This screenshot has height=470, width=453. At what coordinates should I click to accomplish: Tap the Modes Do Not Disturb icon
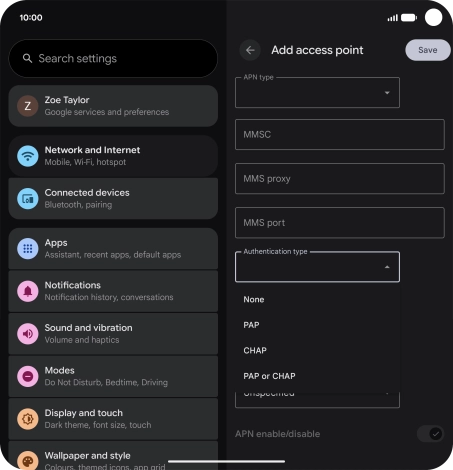(x=28, y=376)
